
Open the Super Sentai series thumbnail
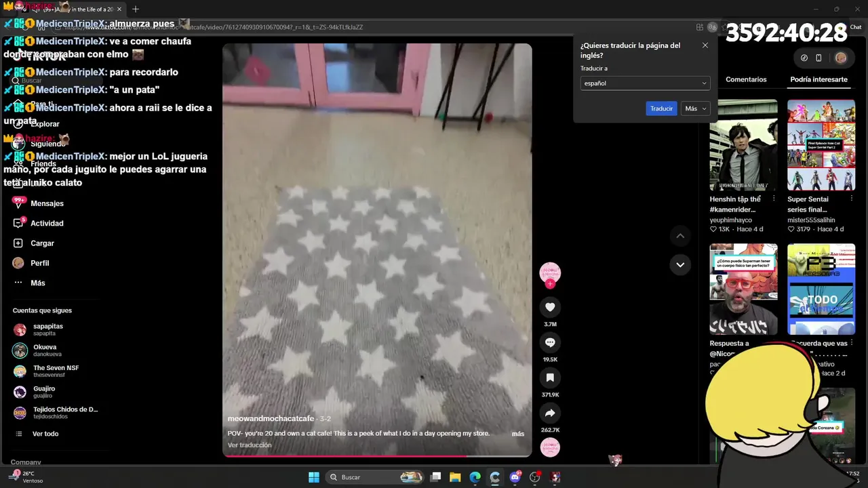821,145
